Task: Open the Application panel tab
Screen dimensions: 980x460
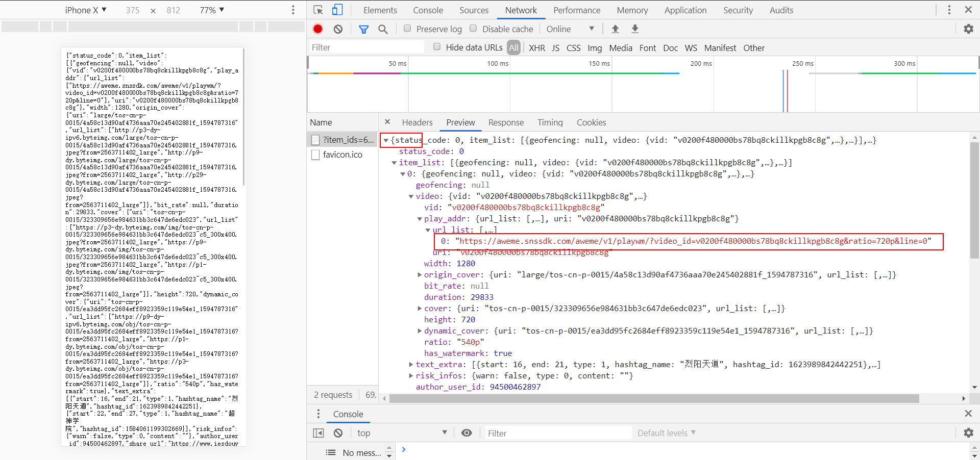Action: pyautogui.click(x=685, y=10)
